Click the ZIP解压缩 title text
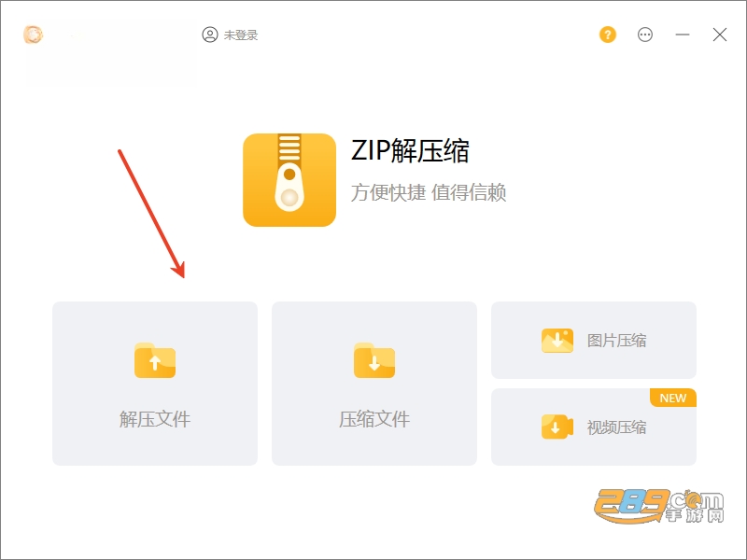The width and height of the screenshot is (747, 560). pyautogui.click(x=410, y=151)
